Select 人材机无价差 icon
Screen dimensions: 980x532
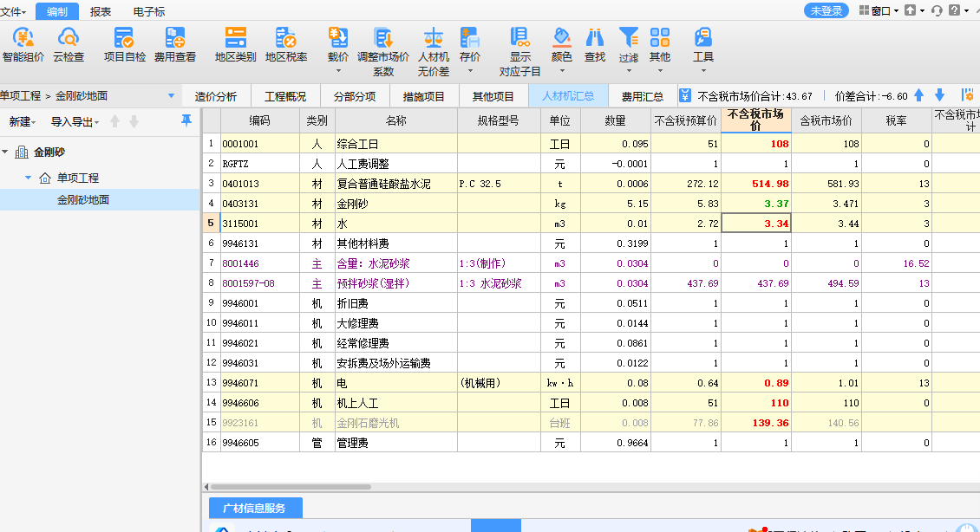(x=433, y=37)
